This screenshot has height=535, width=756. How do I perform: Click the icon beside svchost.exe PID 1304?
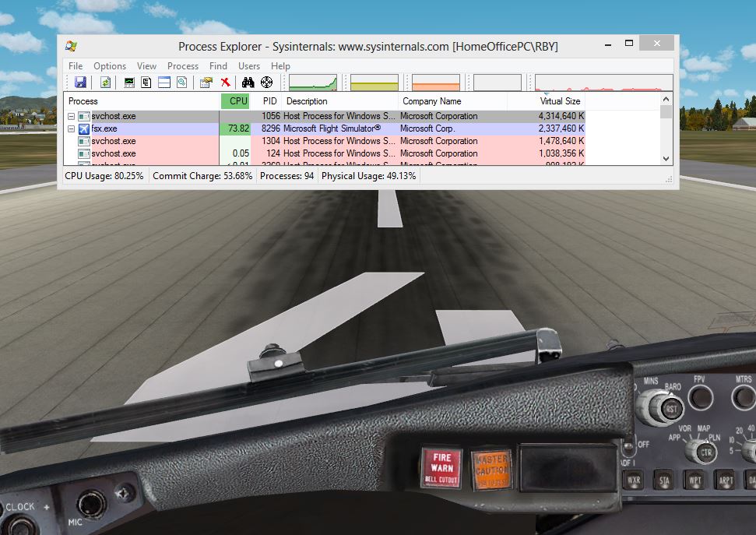[84, 142]
